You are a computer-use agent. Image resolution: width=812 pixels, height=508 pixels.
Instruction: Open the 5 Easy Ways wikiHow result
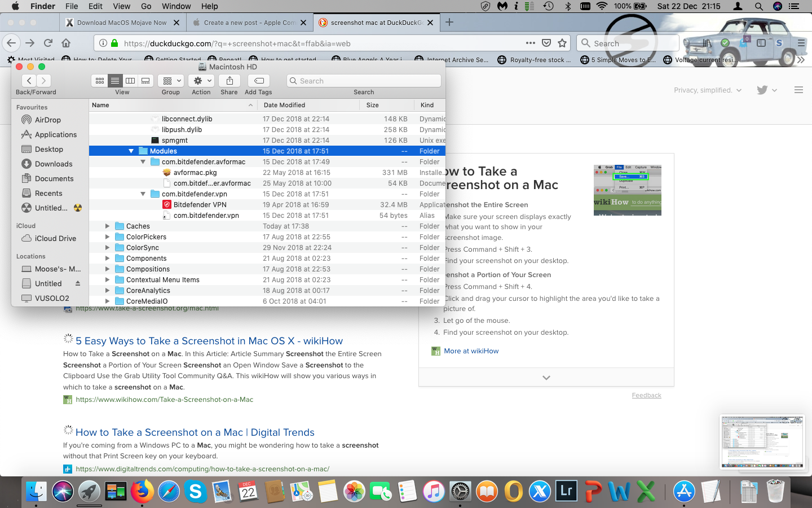(209, 341)
